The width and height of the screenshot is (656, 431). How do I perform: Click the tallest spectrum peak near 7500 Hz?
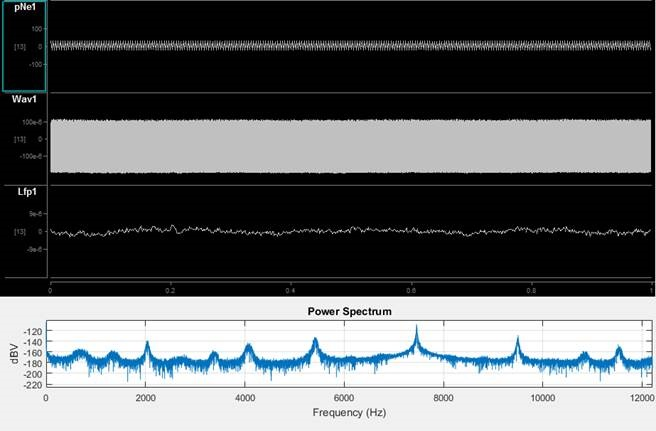pyautogui.click(x=416, y=328)
